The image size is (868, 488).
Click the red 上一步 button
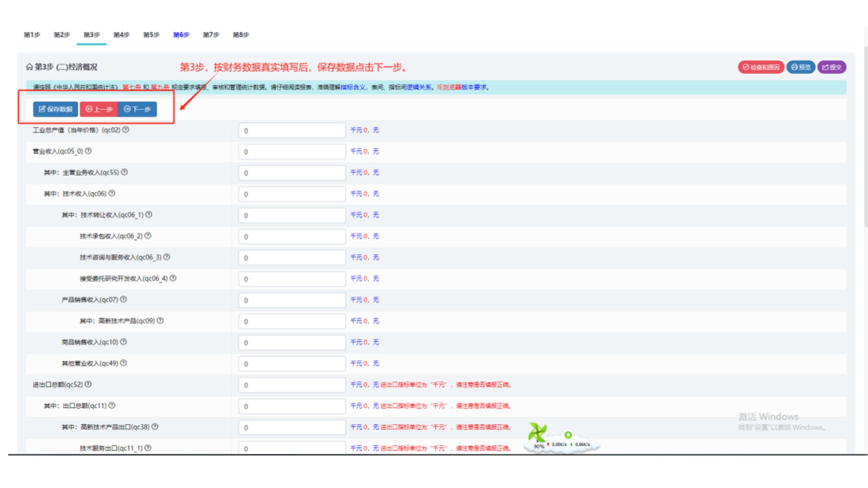coord(99,109)
